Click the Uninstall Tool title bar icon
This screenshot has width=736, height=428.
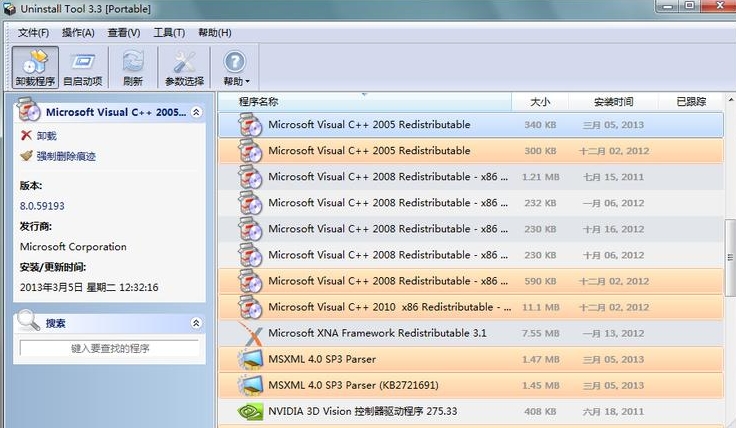(9, 8)
